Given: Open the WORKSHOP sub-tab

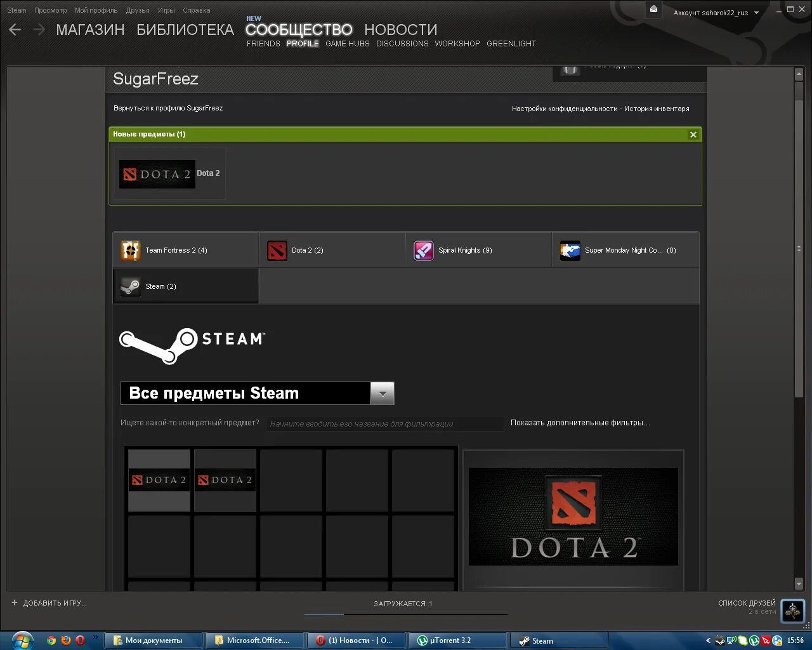Looking at the screenshot, I should click(457, 44).
